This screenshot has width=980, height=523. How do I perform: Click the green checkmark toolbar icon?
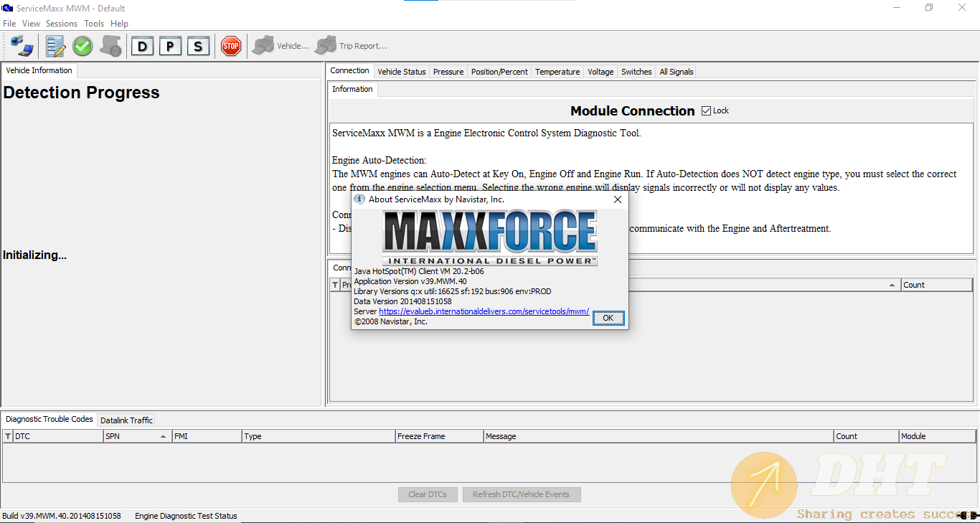(x=83, y=46)
